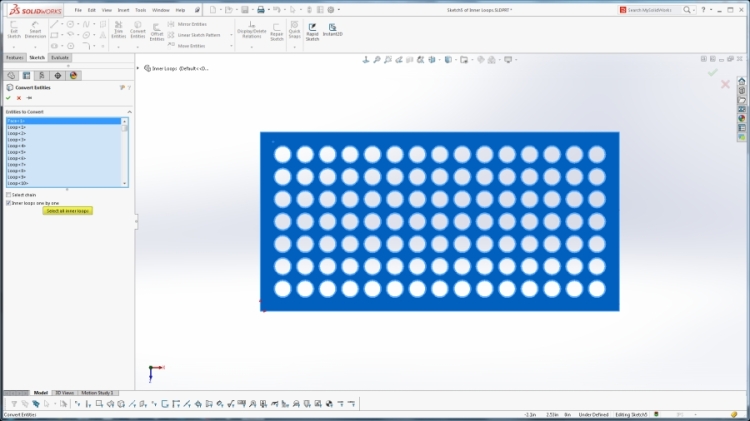Viewport: 750px width, 421px height.
Task: Open Display/Delete Relations tool
Action: (252, 30)
